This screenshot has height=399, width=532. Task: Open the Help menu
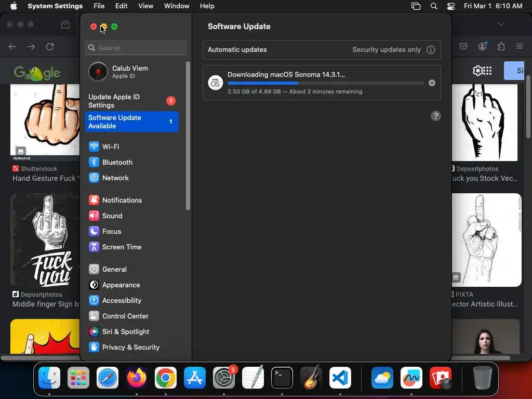tap(207, 6)
